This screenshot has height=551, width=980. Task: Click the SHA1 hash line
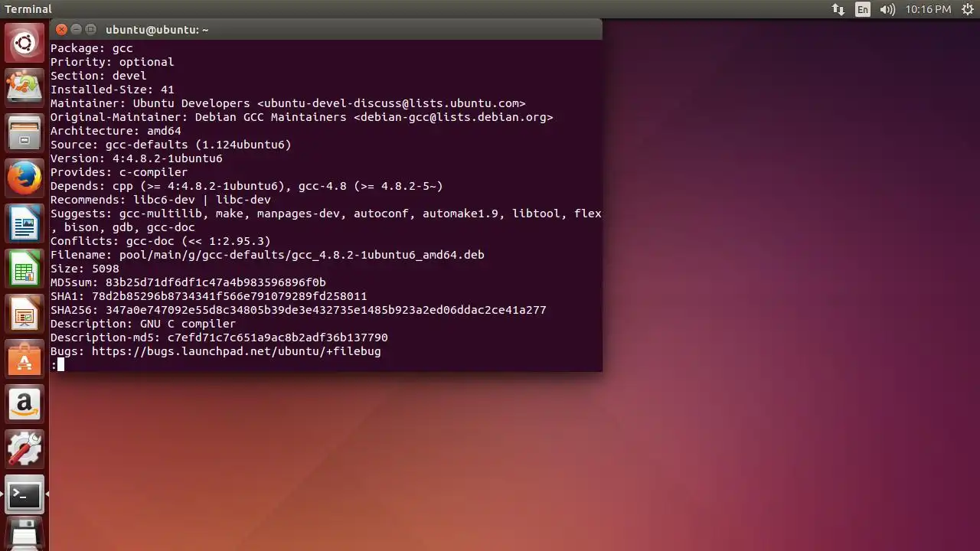tap(209, 296)
